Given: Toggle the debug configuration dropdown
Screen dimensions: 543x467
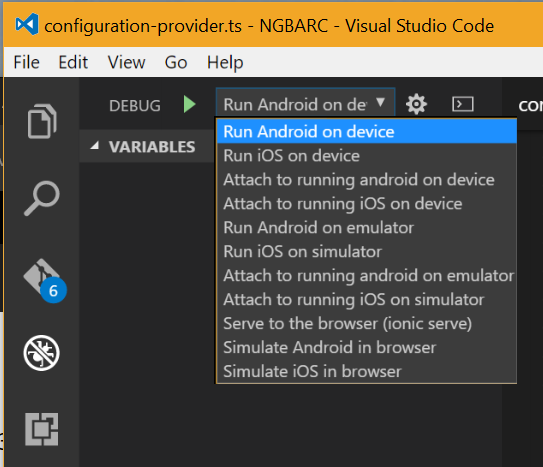Looking at the screenshot, I should (305, 104).
